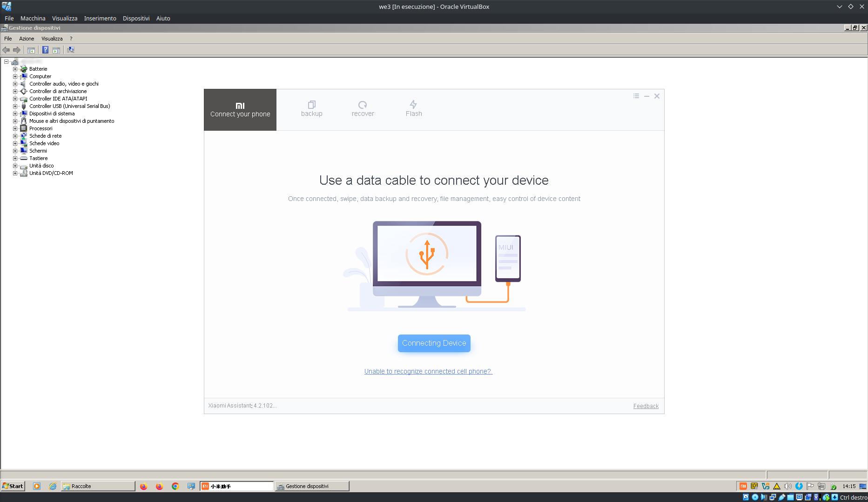Expand the Schede di rete node
This screenshot has height=502, width=868.
(x=15, y=136)
